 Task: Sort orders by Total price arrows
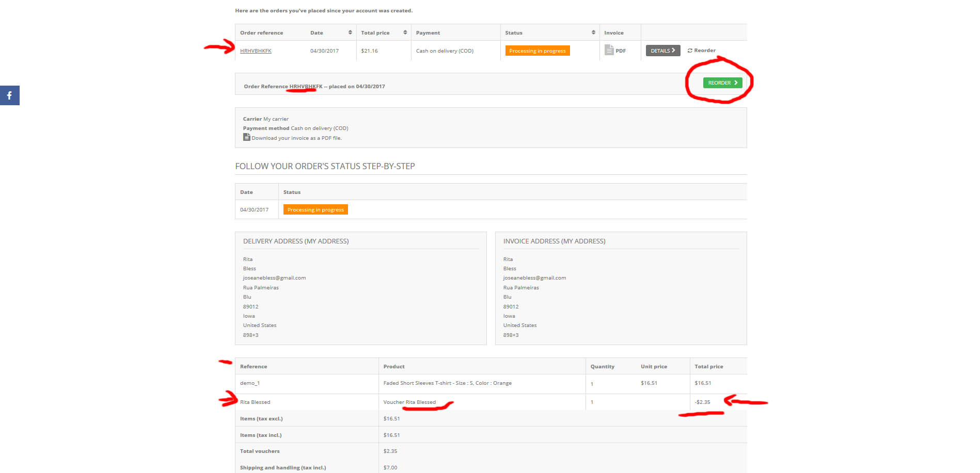[x=405, y=32]
